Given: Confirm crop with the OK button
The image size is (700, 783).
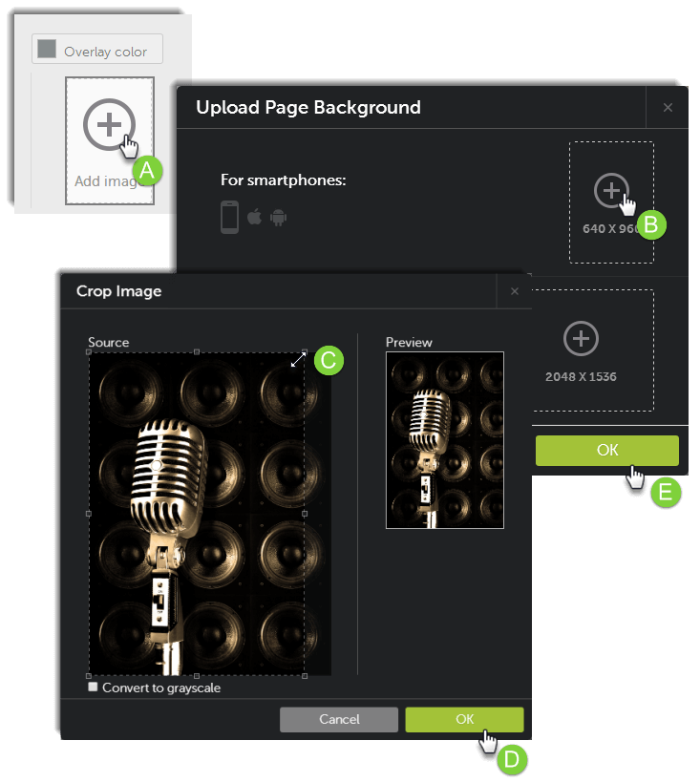Looking at the screenshot, I should click(464, 719).
